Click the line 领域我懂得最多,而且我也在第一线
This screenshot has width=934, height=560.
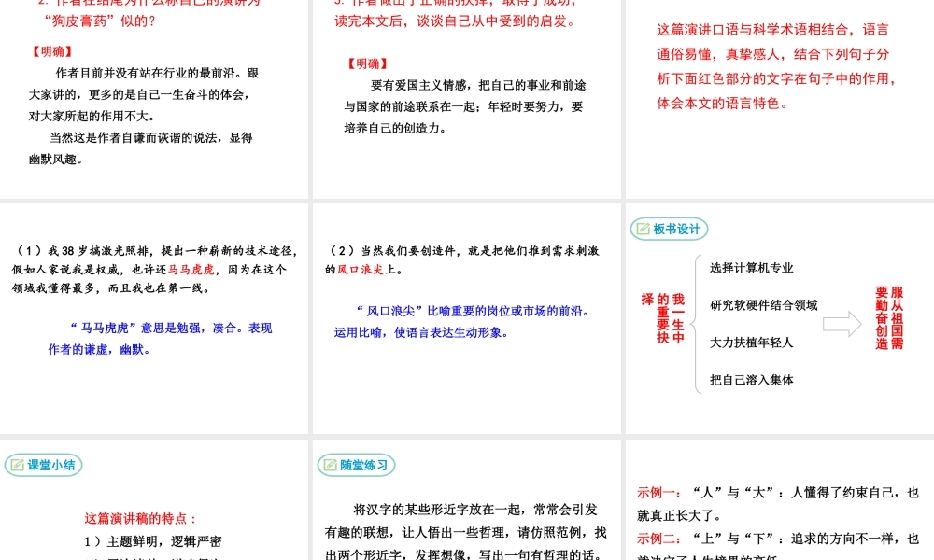click(x=111, y=288)
